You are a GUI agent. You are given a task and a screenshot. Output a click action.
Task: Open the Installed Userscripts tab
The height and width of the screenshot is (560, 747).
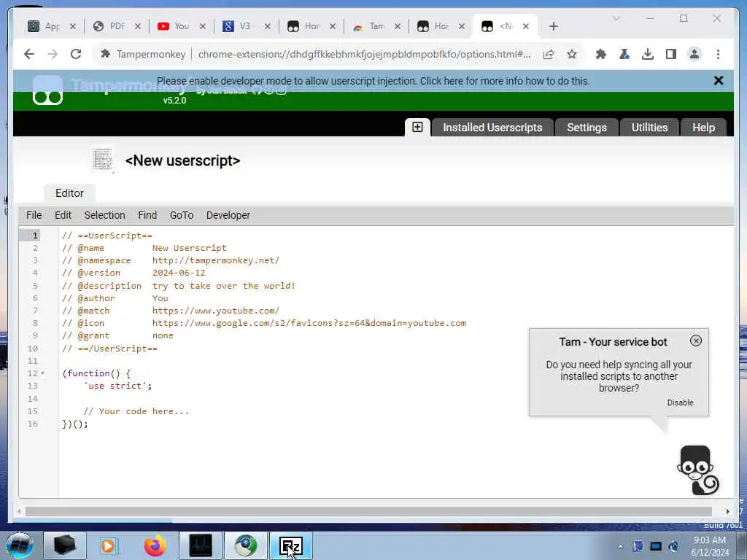[x=492, y=128]
